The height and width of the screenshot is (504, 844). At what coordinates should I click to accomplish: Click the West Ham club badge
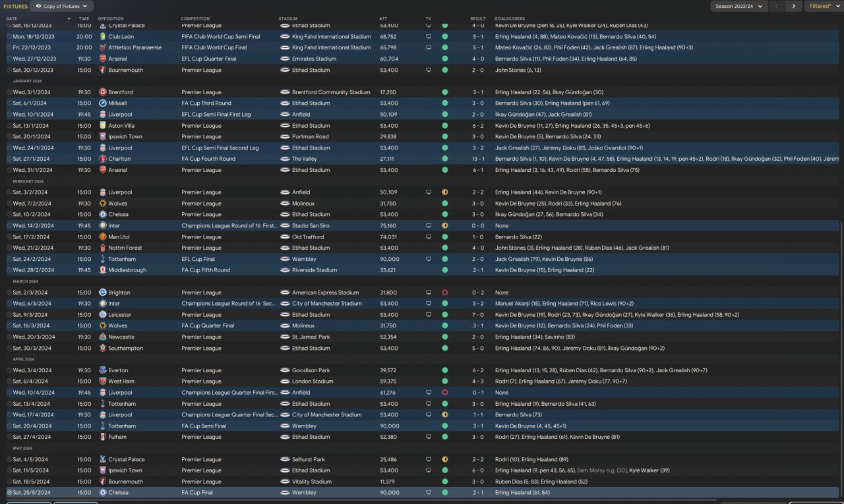(x=102, y=381)
